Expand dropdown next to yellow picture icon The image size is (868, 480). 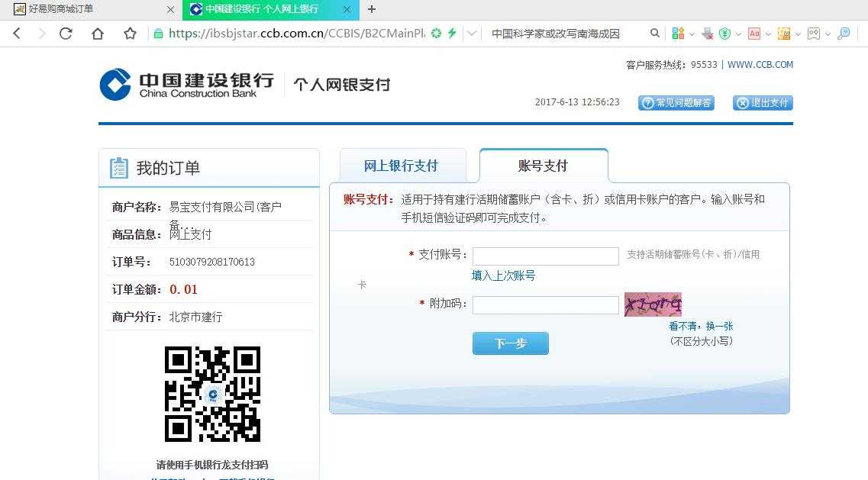click(799, 34)
